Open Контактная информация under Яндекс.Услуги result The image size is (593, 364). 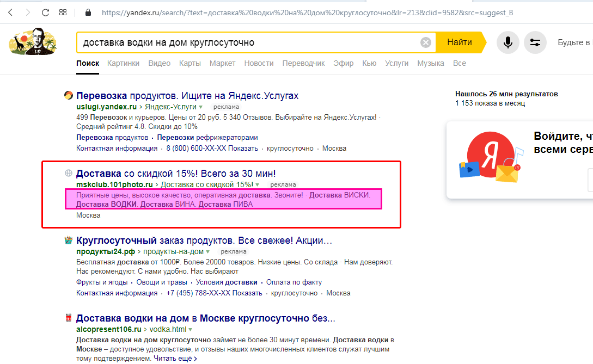point(117,149)
